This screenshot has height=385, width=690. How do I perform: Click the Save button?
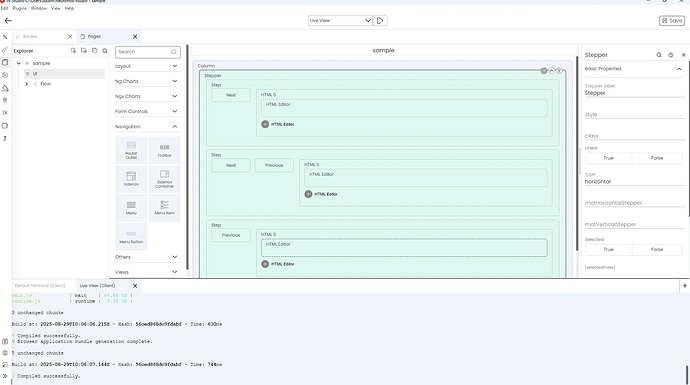coord(672,21)
